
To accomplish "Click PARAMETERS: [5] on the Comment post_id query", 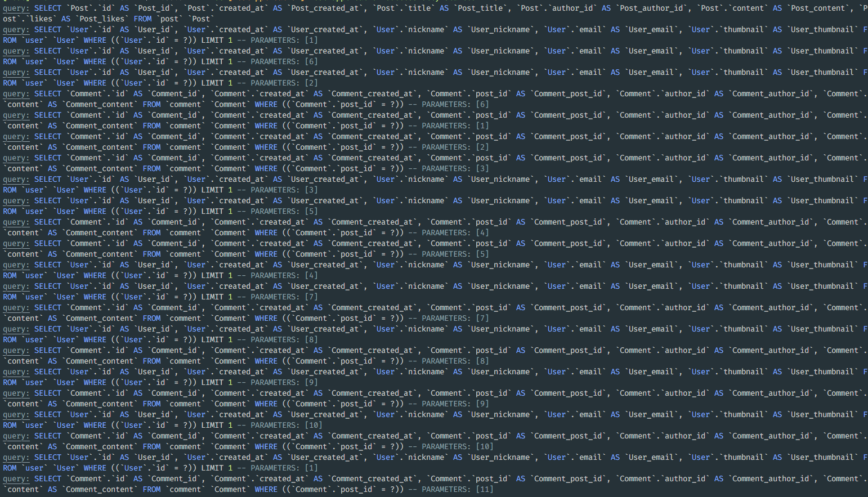I will click(x=455, y=254).
